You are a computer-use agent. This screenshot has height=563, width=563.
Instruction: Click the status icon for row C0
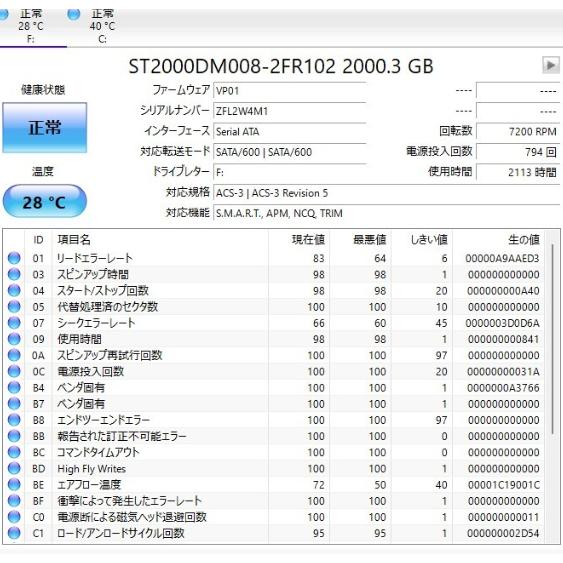[x=14, y=516]
